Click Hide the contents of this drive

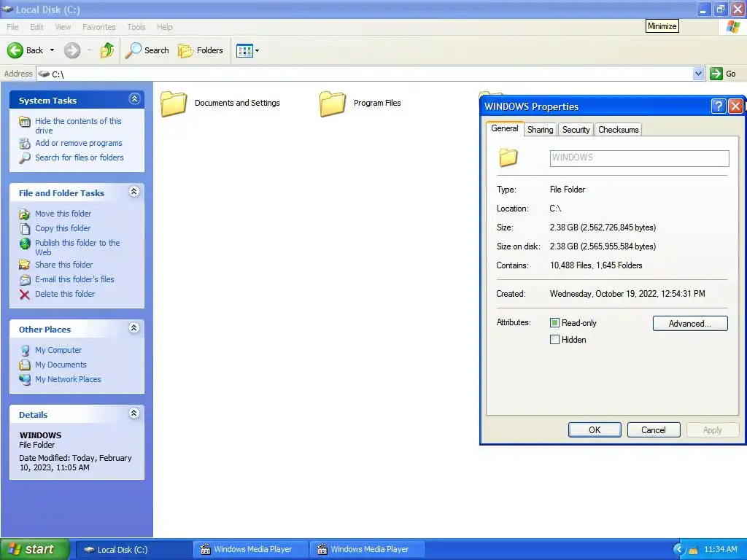[78, 125]
